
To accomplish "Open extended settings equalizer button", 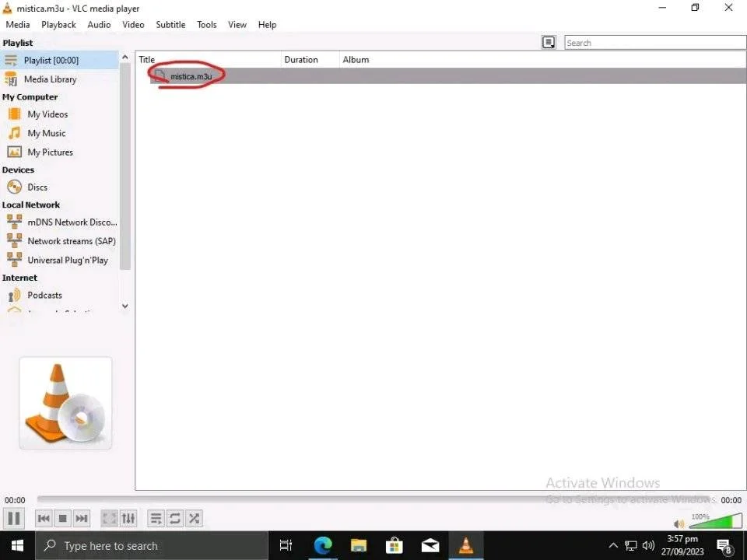I will (x=128, y=518).
